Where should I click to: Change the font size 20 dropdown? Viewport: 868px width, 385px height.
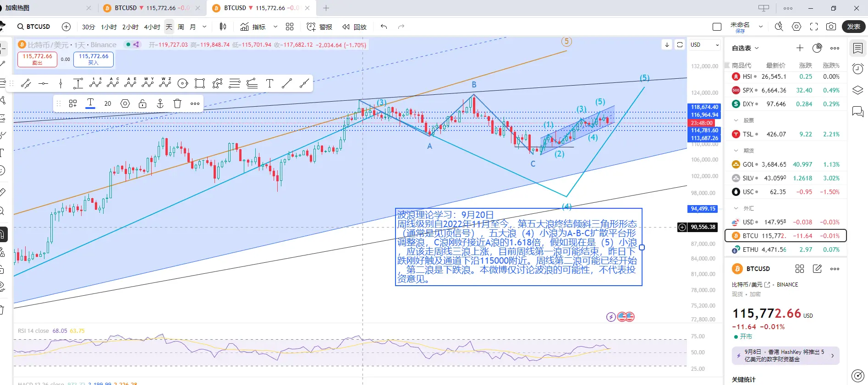pyautogui.click(x=108, y=103)
